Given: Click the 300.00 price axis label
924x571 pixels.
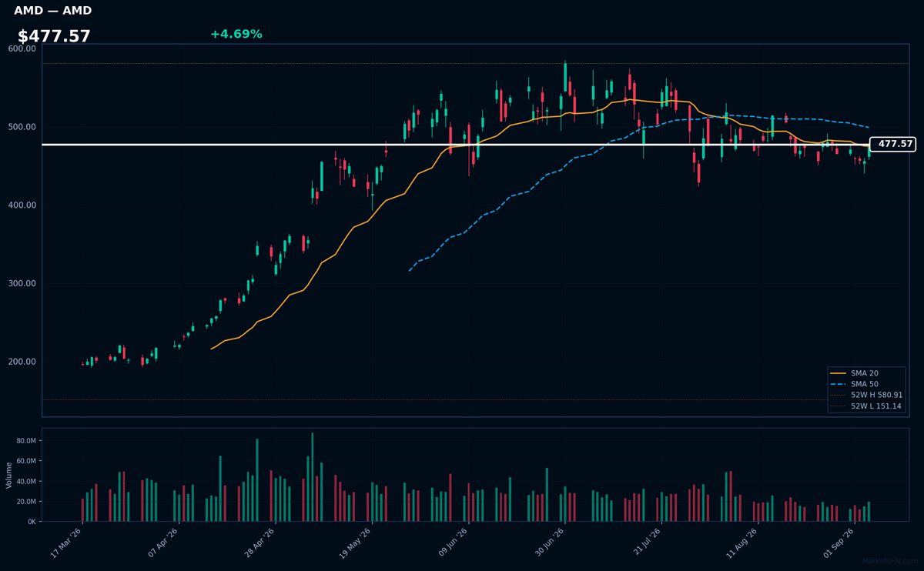Looking at the screenshot, I should tap(22, 284).
